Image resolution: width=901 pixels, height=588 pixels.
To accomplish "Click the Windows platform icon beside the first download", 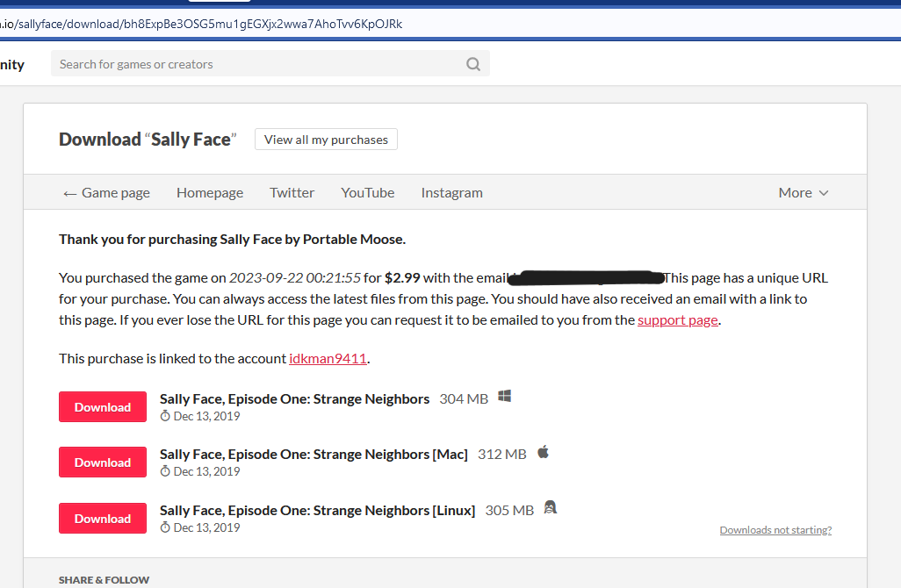I will coord(504,397).
